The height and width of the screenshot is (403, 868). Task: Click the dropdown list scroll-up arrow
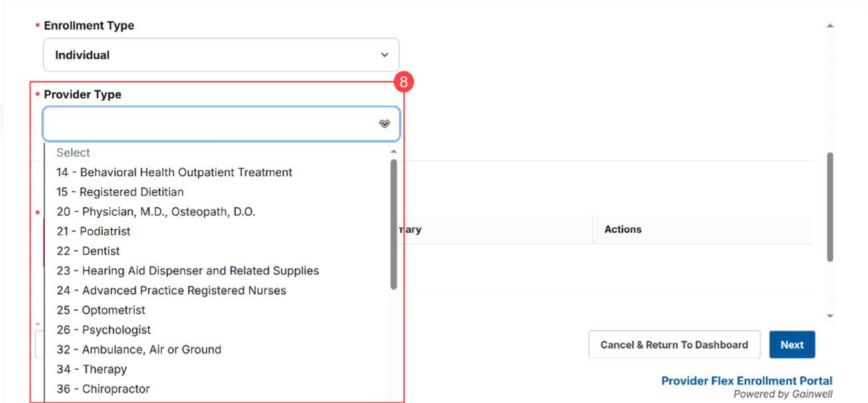click(394, 151)
